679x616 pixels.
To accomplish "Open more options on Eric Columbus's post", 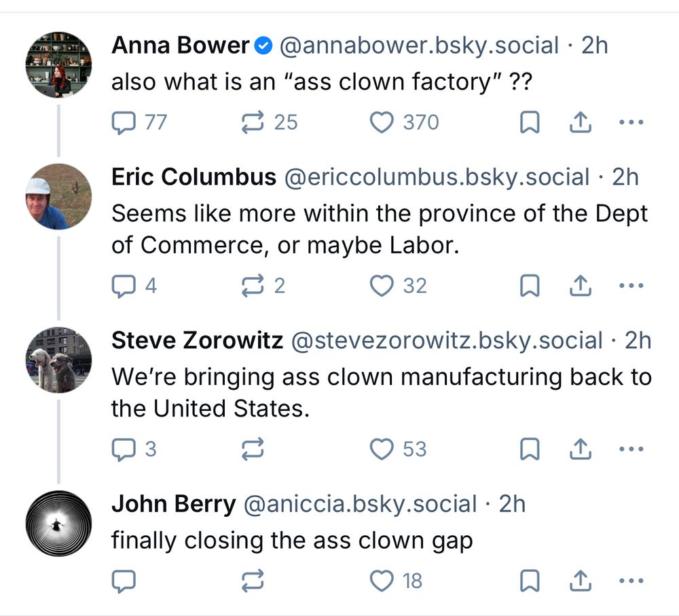I will [631, 286].
